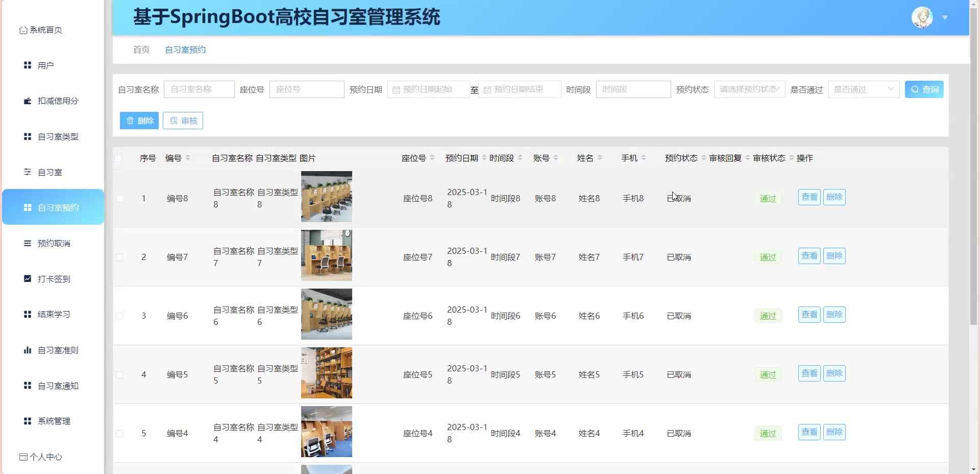Screen dimensions: 980x474
Task: Open System Management in the sidebar
Action: [54, 421]
